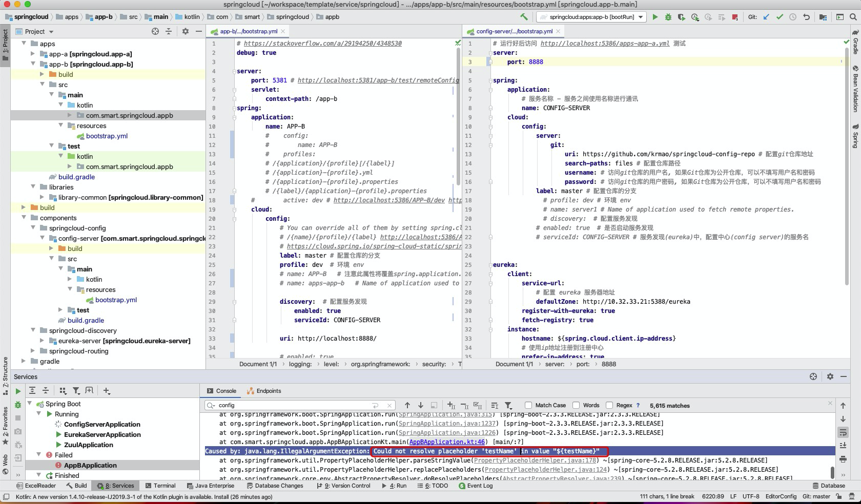Screen dimensions: 861x504
Task: Open Project Structure from the toolbar
Action: (823, 17)
